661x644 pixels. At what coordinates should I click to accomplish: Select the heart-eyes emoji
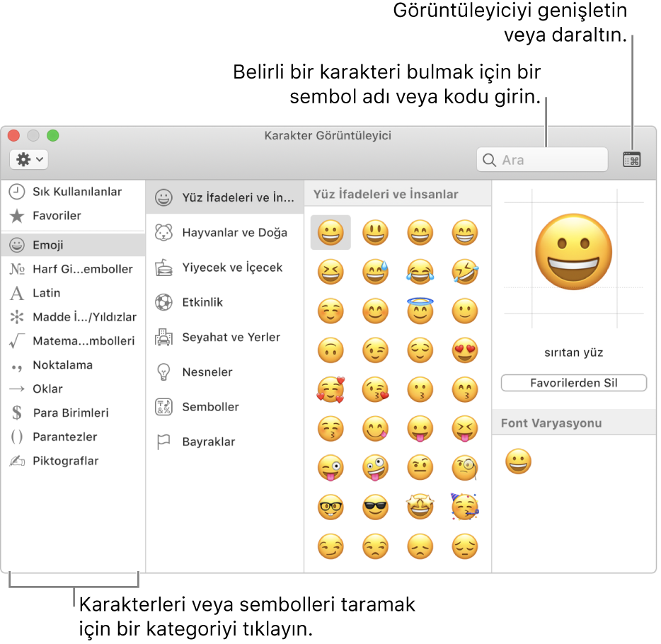click(465, 350)
